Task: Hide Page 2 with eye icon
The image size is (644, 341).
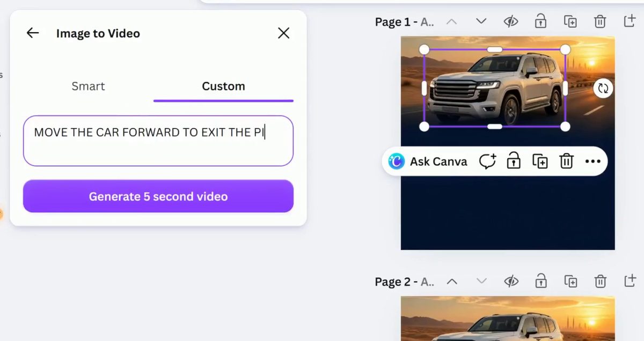Action: point(510,281)
